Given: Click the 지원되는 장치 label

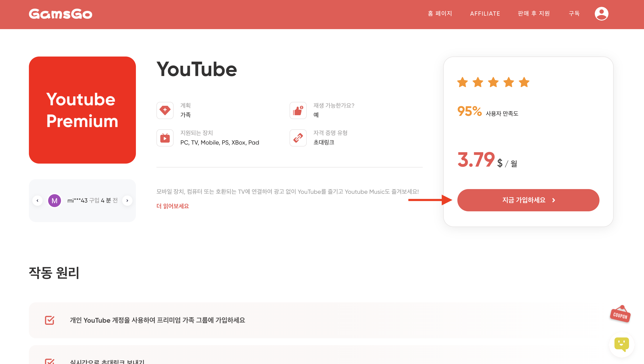Looking at the screenshot, I should click(x=196, y=133).
